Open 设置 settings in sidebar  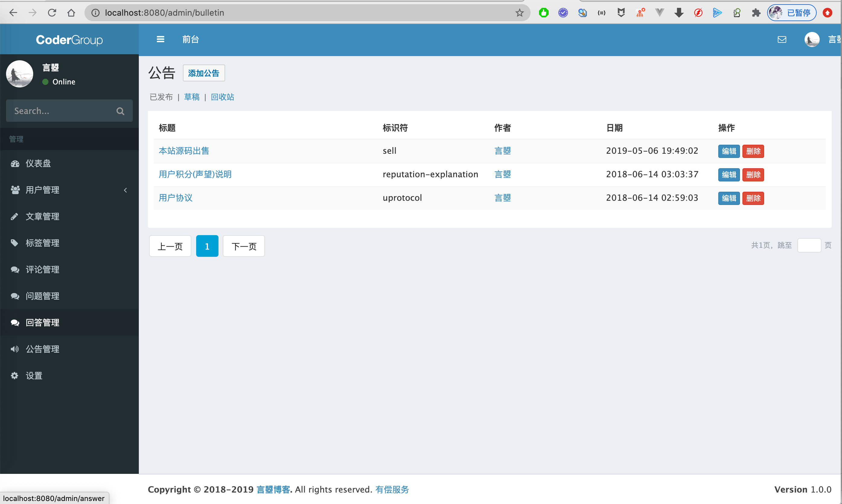[34, 376]
